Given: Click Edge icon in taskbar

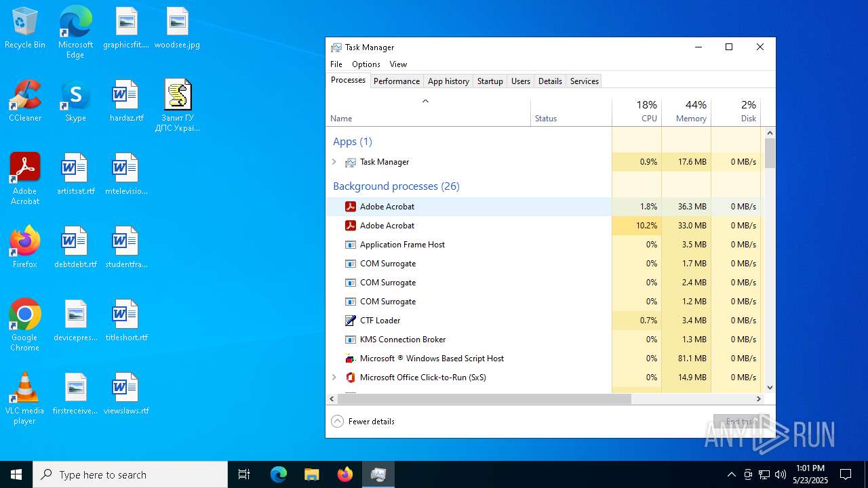Looking at the screenshot, I should 279,474.
